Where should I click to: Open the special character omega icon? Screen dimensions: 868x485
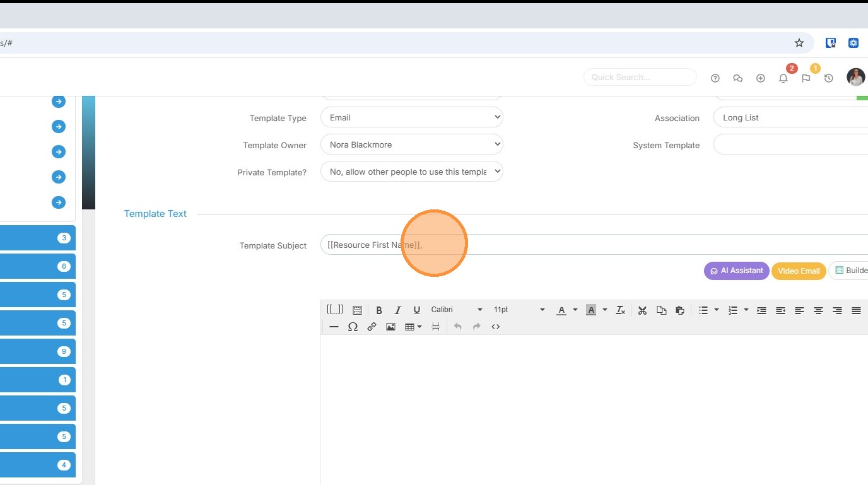tap(353, 327)
